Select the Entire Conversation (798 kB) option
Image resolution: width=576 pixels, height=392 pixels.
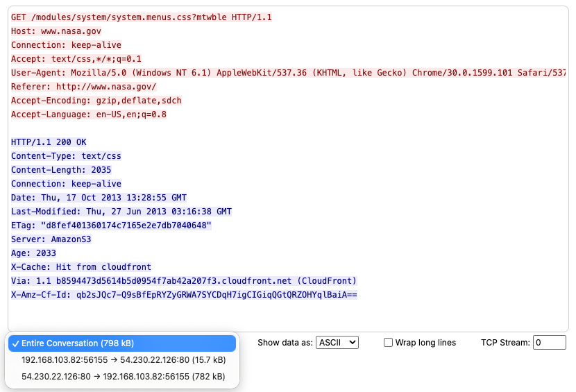121,343
